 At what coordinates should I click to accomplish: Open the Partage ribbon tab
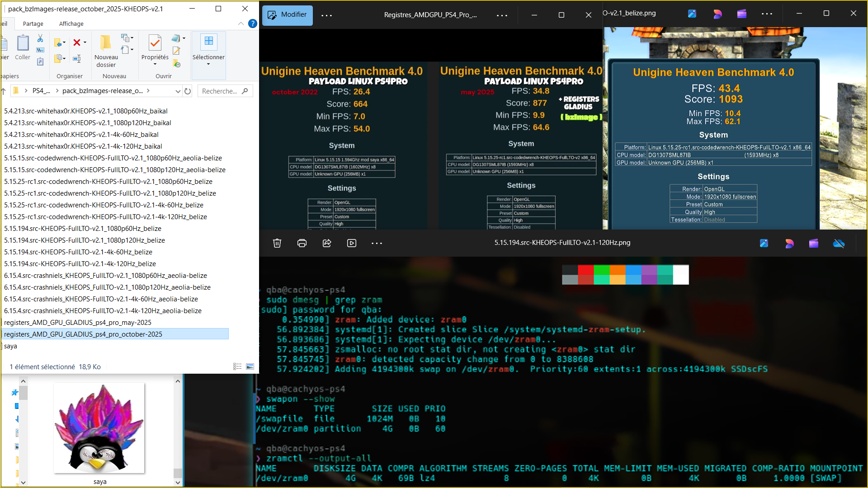point(33,23)
